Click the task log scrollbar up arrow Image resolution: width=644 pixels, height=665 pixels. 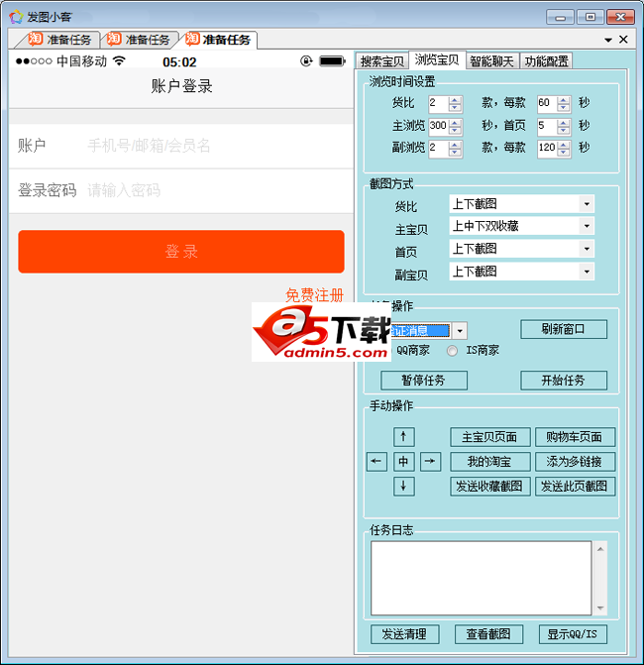[600, 549]
